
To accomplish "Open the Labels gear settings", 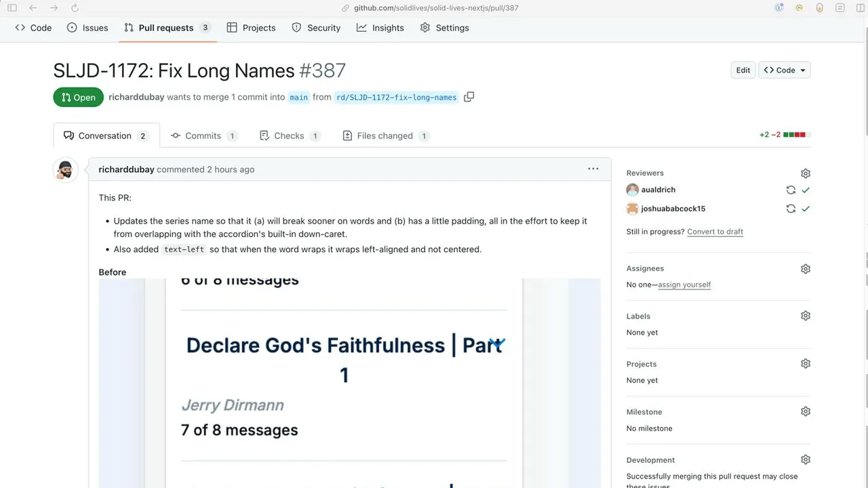I will click(x=806, y=316).
